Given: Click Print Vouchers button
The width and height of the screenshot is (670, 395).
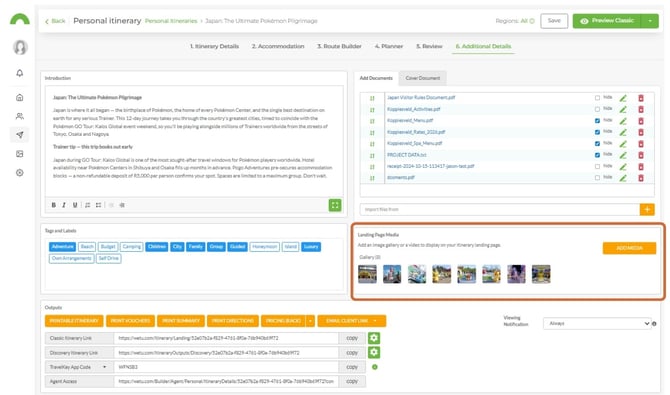Looking at the screenshot, I should coord(130,321).
